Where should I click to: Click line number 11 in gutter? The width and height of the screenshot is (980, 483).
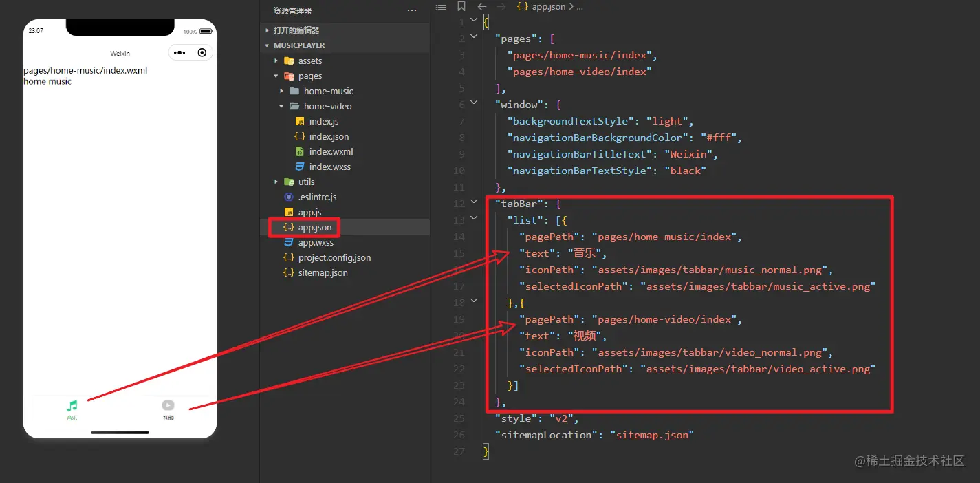point(459,187)
